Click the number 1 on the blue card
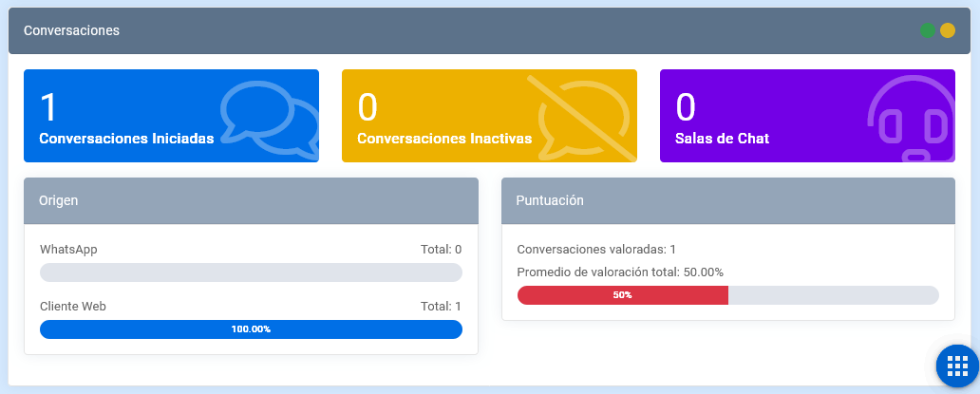The image size is (980, 394). [48, 107]
